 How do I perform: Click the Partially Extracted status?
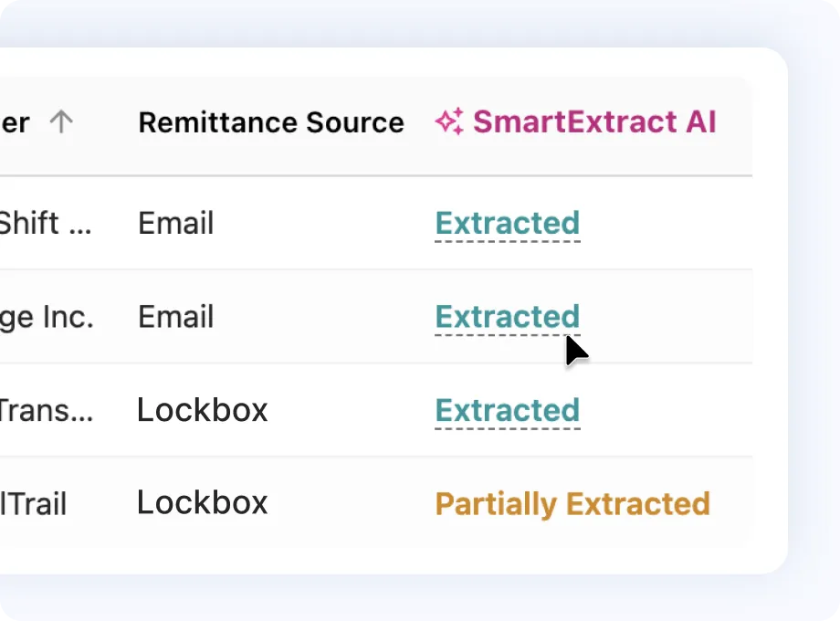(572, 503)
